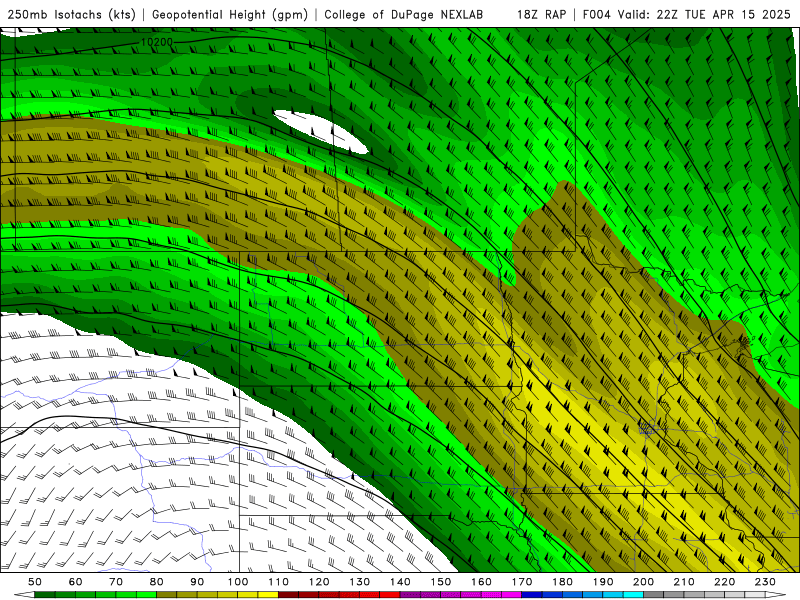Screen dimensions: 800x600
Task: Click the 200 scale label
Action: [x=644, y=582]
